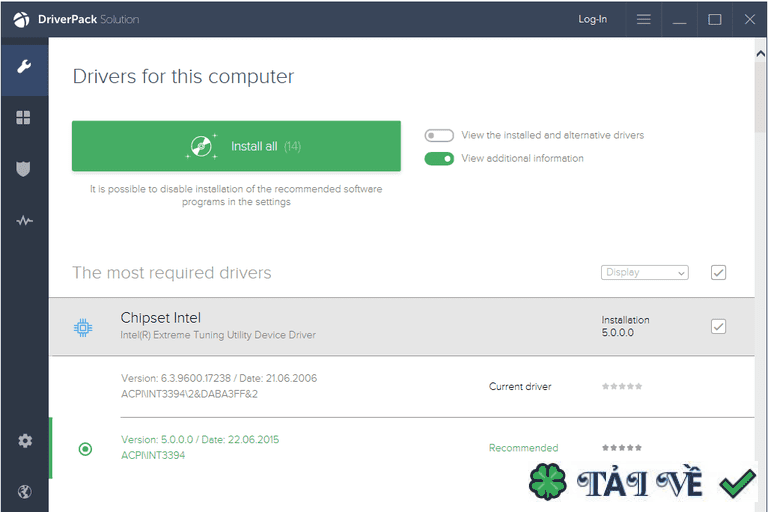
Task: Enable View the installed and alternative drivers
Action: tap(439, 135)
